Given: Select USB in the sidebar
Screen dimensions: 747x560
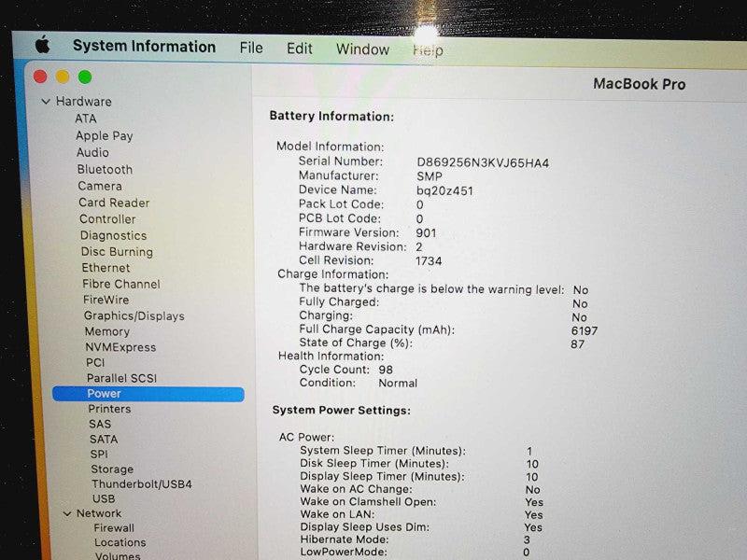Looking at the screenshot, I should coord(104,499).
